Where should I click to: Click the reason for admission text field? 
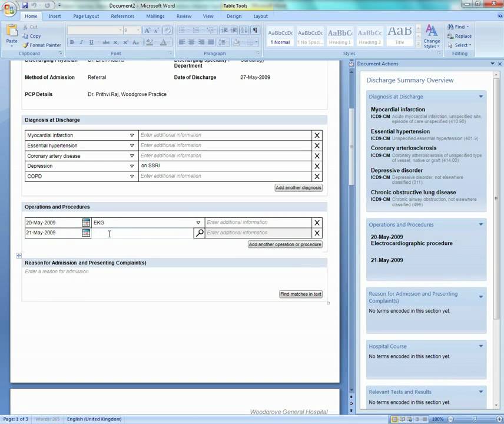[x=174, y=271]
